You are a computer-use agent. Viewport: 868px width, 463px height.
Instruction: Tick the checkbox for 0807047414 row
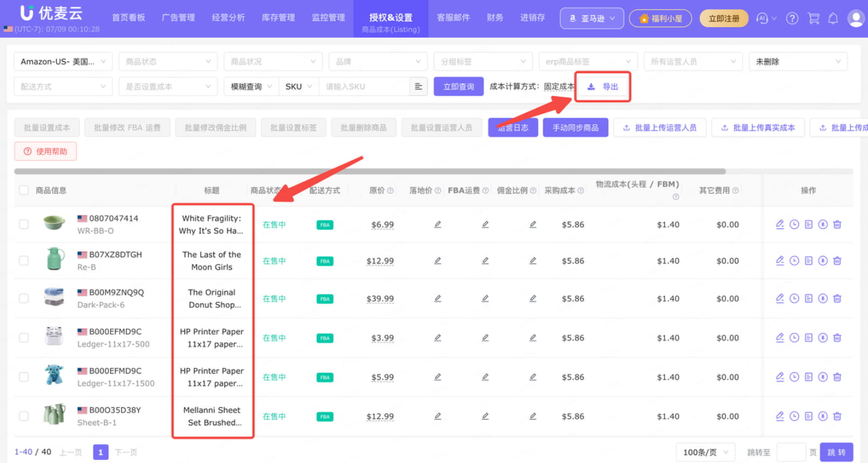24,225
